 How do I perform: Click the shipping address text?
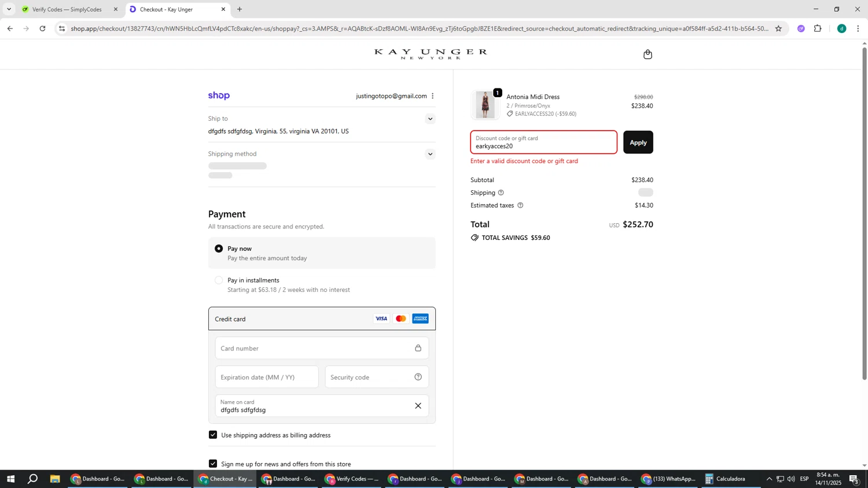click(278, 131)
